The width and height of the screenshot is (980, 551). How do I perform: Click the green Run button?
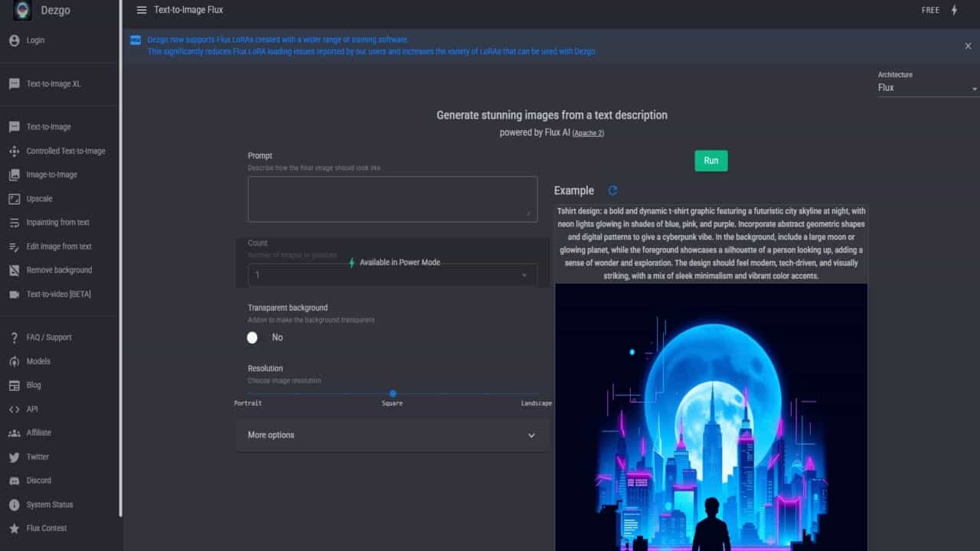710,161
